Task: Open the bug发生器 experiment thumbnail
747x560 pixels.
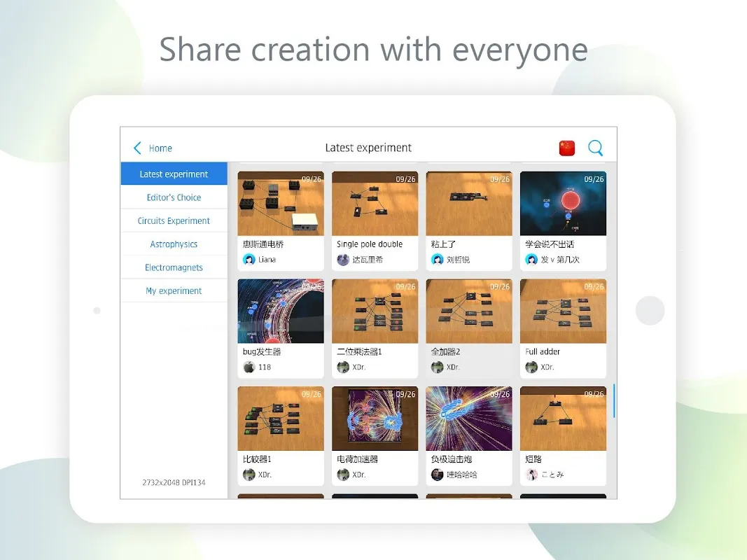Action: 281,311
